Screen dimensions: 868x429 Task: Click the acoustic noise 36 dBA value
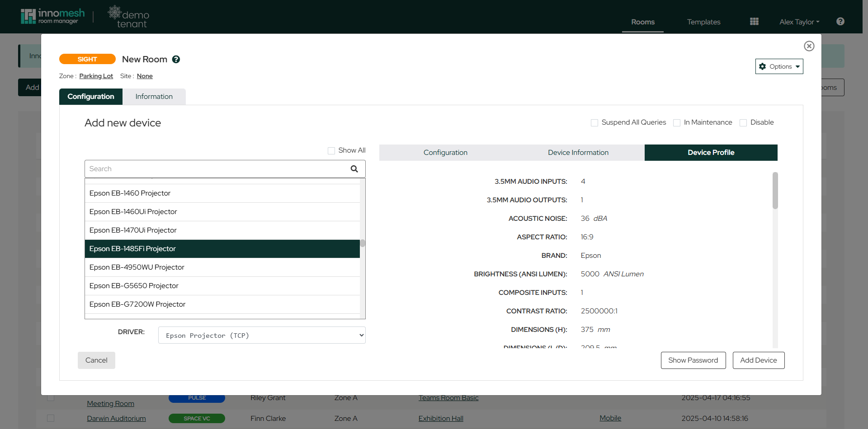594,219
